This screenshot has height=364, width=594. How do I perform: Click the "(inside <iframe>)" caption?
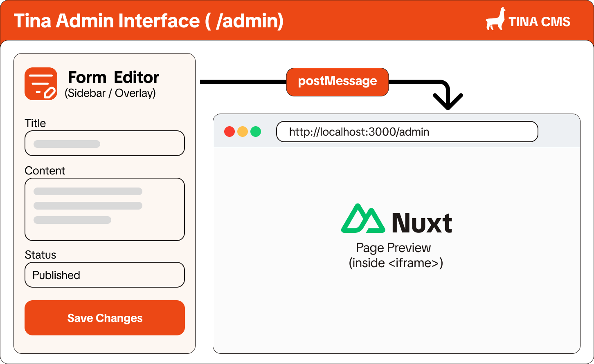(396, 263)
